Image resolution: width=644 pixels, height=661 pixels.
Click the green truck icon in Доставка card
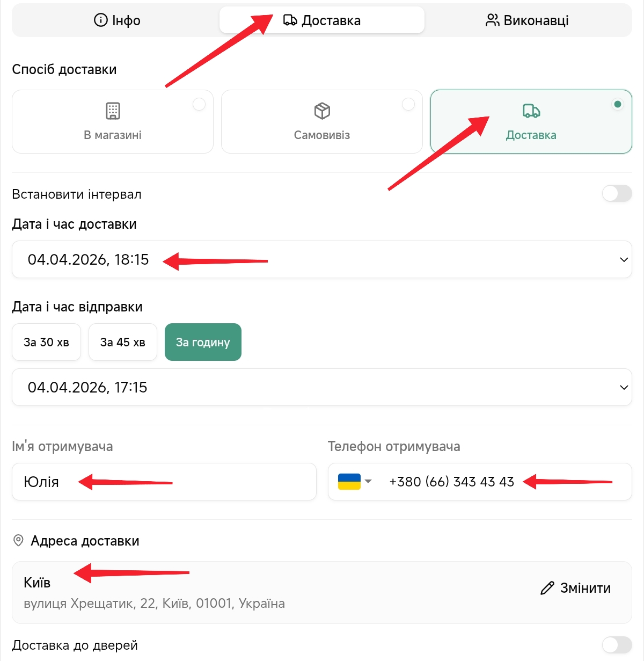point(531,111)
